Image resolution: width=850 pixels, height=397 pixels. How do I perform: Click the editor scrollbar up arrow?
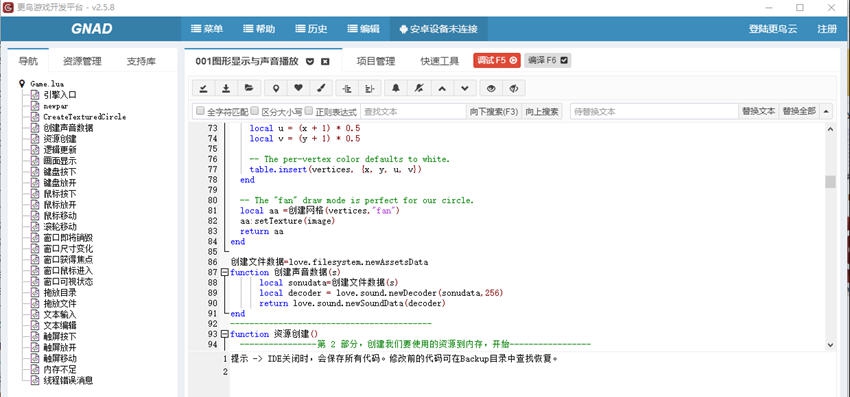830,129
